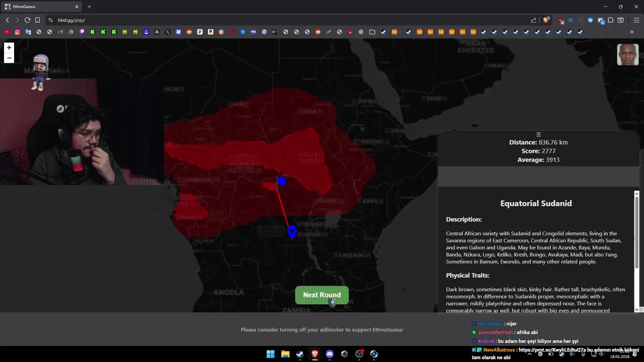Reload the page

coord(27,20)
